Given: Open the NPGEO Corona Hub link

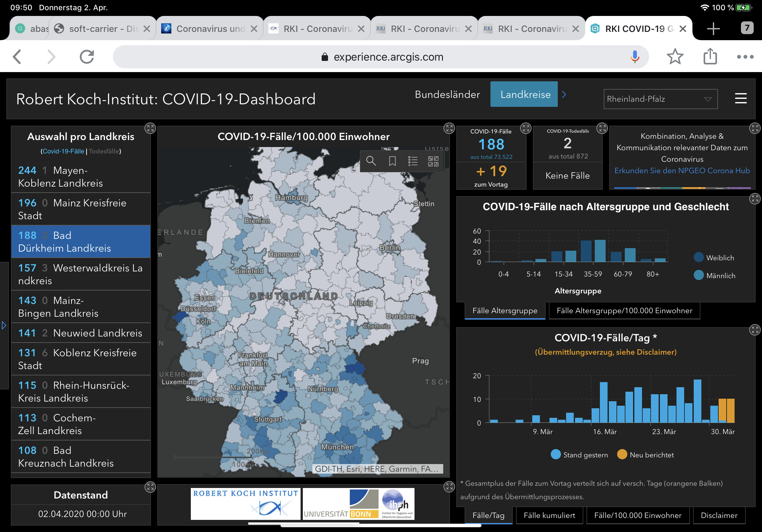Looking at the screenshot, I should (x=682, y=171).
